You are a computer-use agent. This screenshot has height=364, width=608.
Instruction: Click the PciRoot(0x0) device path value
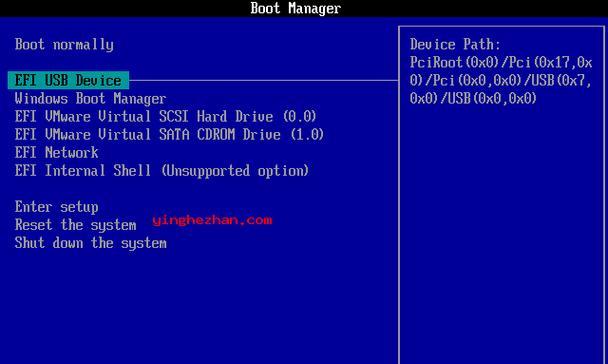(501, 80)
